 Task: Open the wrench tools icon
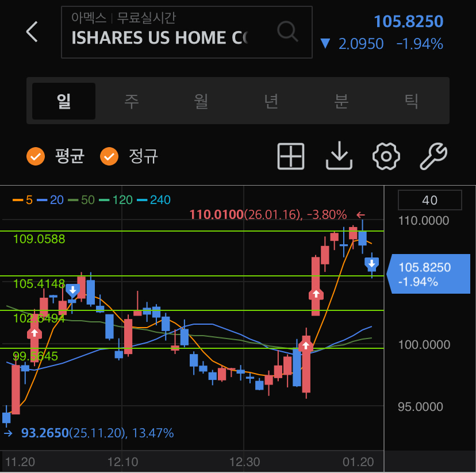433,156
